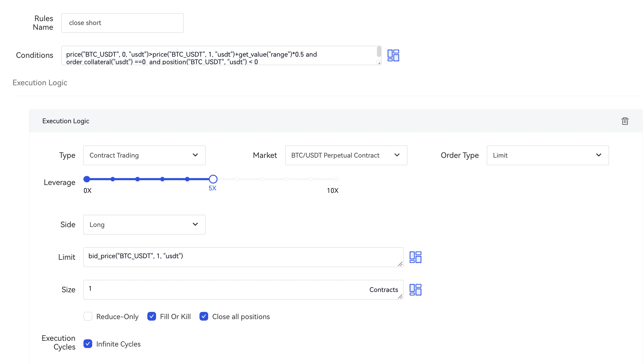643x364 pixels.
Task: Open the Type dropdown showing Contract Trading
Action: coord(144,155)
